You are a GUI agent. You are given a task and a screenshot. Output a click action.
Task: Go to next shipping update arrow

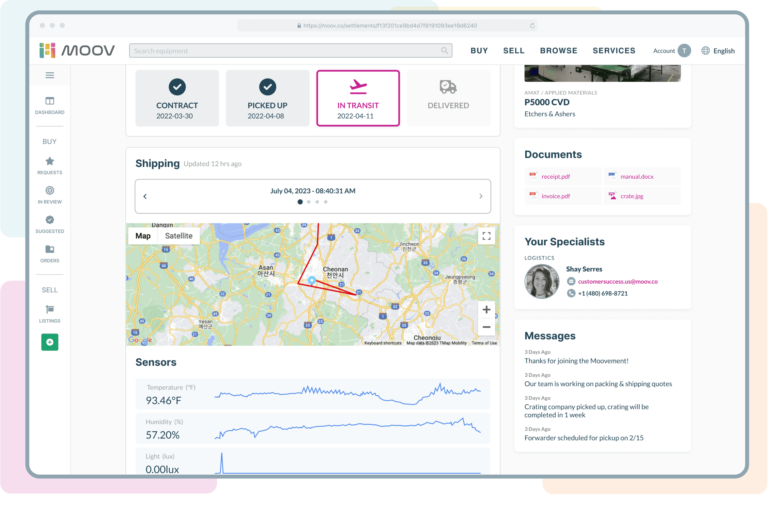coord(481,196)
